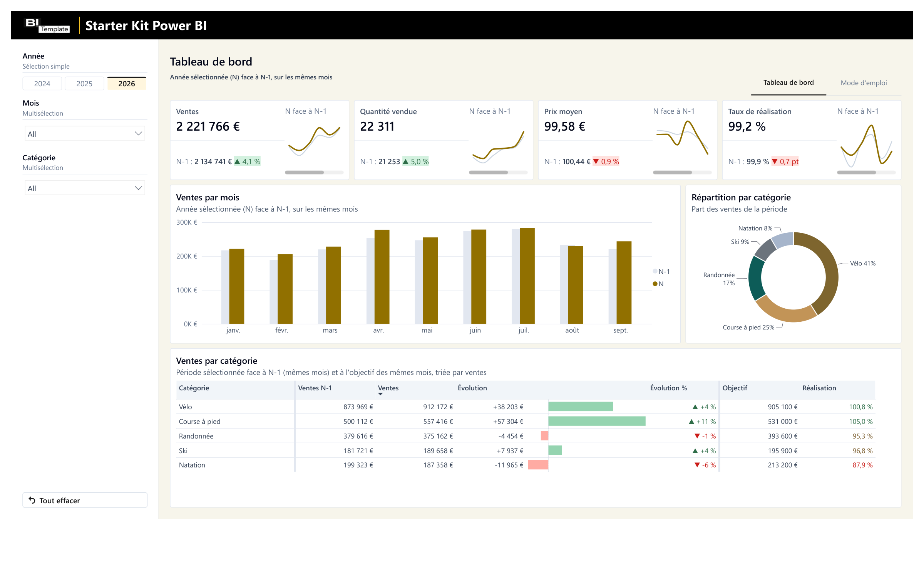Click the Ski row '96,8 %' value
Screen dimensions: 924x578
click(x=862, y=451)
